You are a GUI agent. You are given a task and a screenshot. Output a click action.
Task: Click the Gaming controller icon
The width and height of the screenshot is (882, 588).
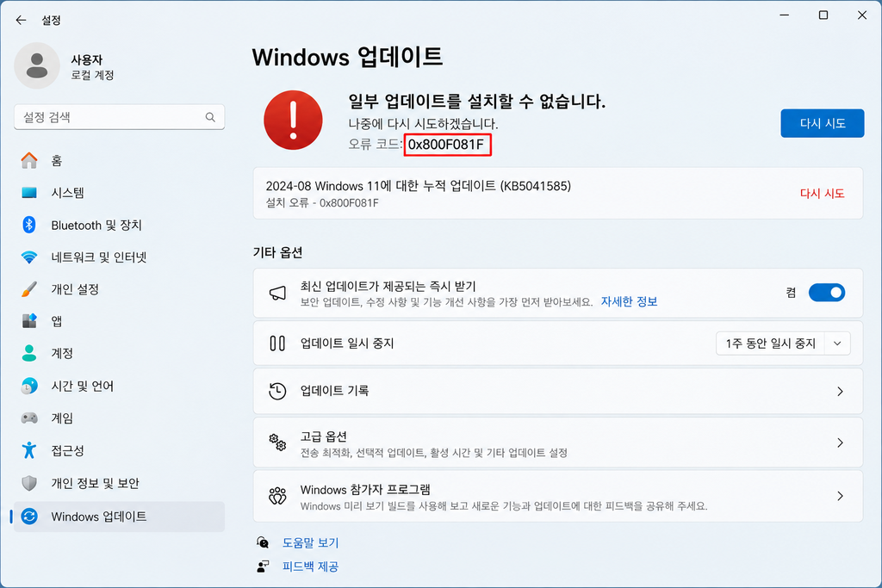29,418
